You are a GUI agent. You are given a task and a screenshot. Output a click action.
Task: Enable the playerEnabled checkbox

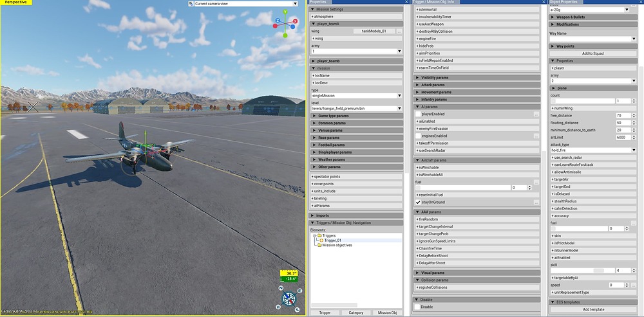[x=418, y=114]
